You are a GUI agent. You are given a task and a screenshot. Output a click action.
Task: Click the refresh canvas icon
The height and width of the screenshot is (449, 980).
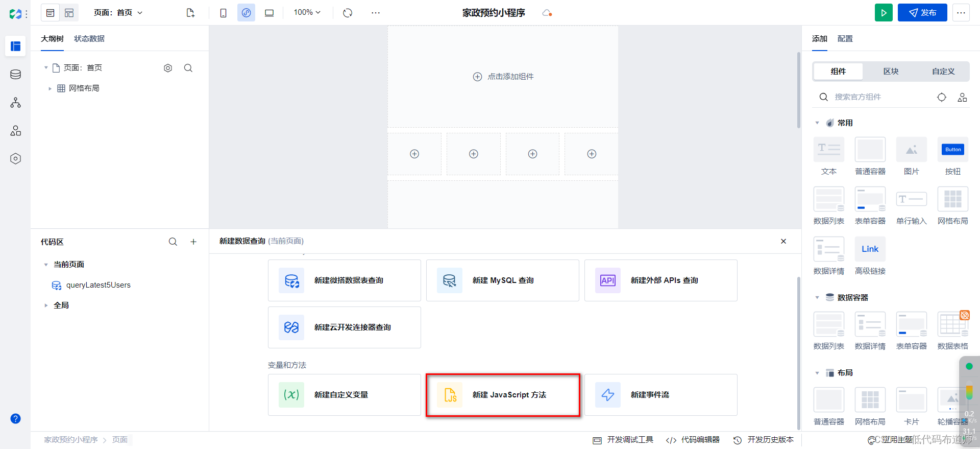point(348,13)
